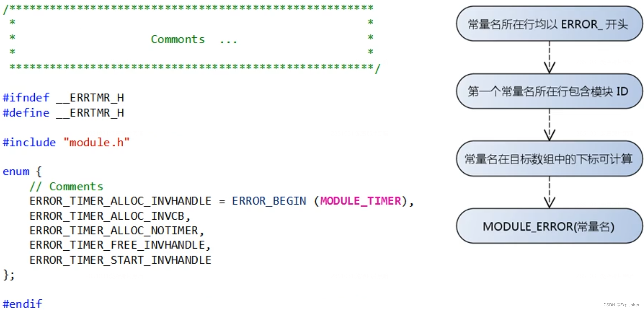The width and height of the screenshot is (644, 310).
Task: Select the MODULE_ERROR(常量名) flowchart box
Action: click(549, 226)
